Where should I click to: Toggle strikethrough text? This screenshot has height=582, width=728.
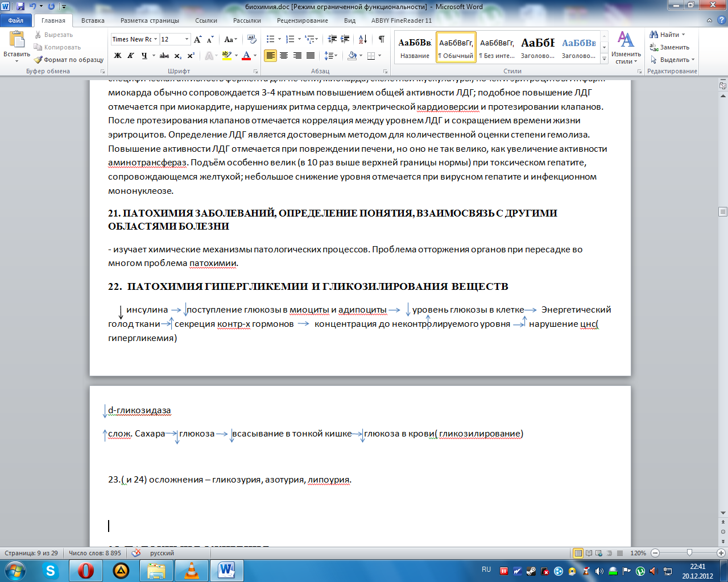pos(164,56)
